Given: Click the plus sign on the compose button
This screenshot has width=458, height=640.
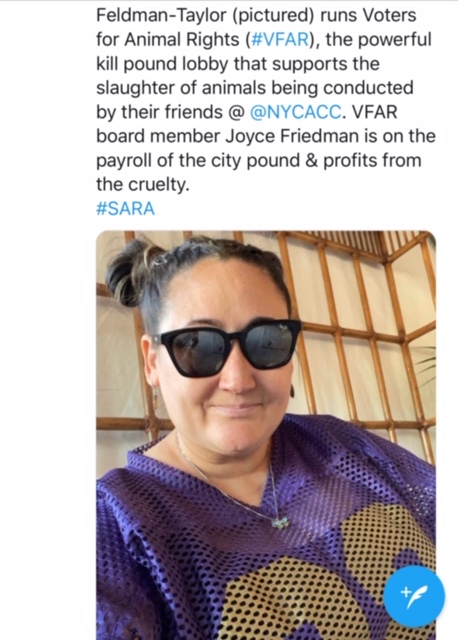Looking at the screenshot, I should click(x=405, y=592).
